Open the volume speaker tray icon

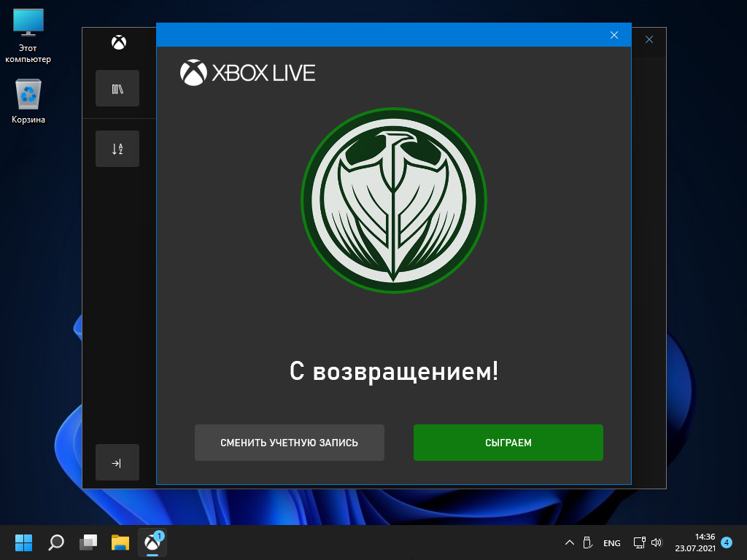pos(657,542)
